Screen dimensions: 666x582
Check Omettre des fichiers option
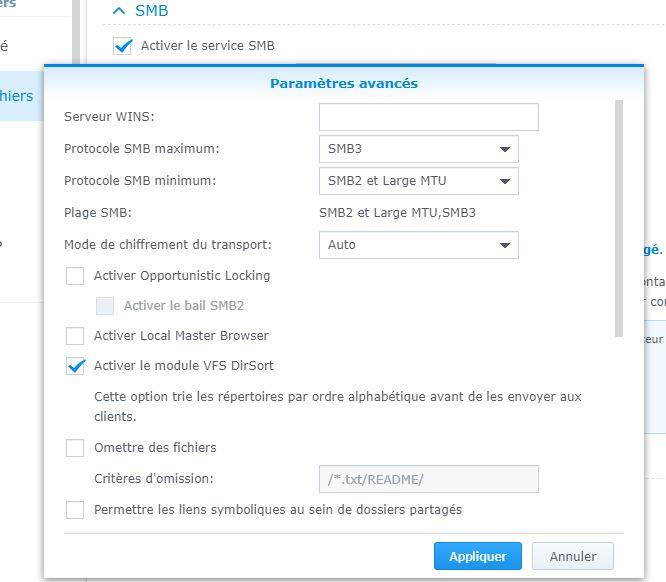pos(75,448)
